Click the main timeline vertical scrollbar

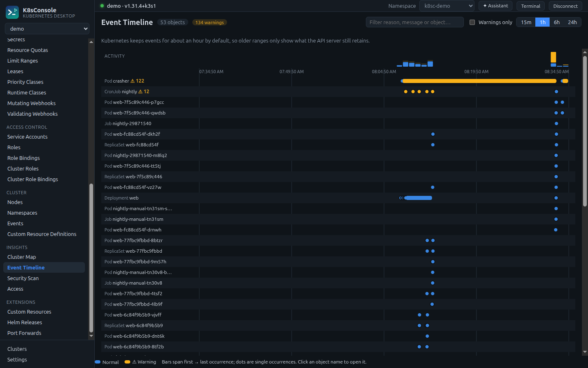[585, 131]
